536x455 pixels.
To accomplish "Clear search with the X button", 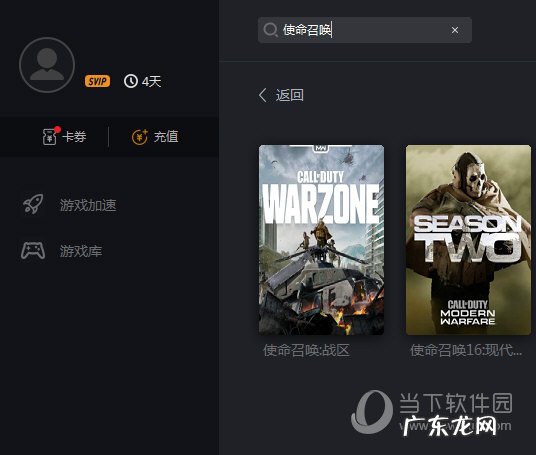I will point(455,30).
